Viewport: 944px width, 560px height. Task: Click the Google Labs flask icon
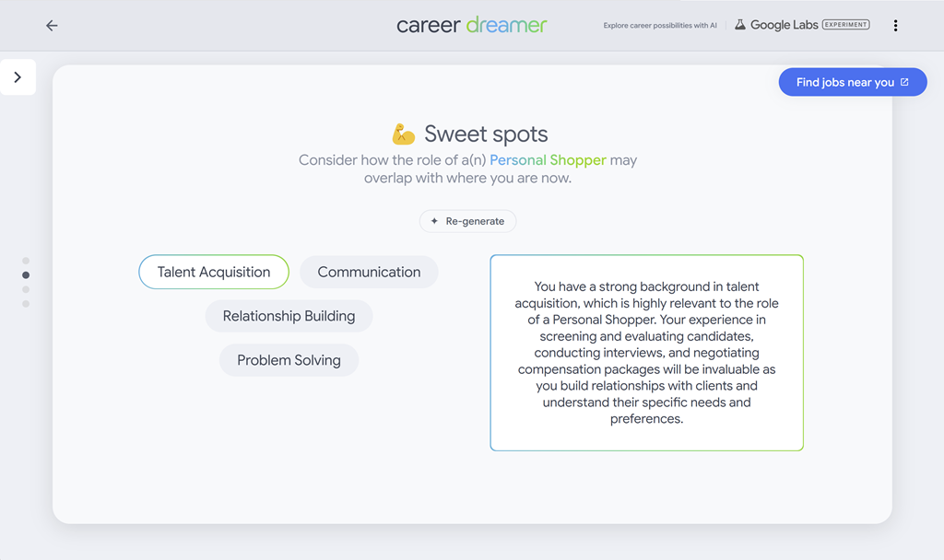(739, 26)
